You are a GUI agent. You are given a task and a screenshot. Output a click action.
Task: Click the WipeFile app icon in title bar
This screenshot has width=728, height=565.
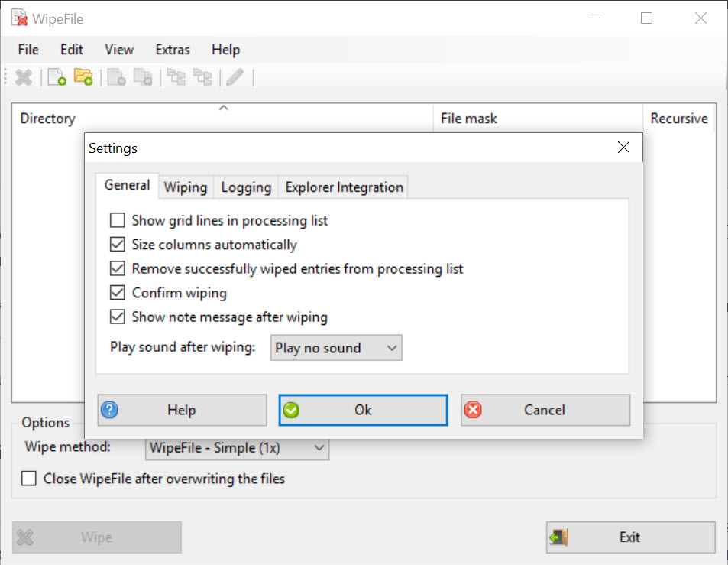click(x=19, y=18)
